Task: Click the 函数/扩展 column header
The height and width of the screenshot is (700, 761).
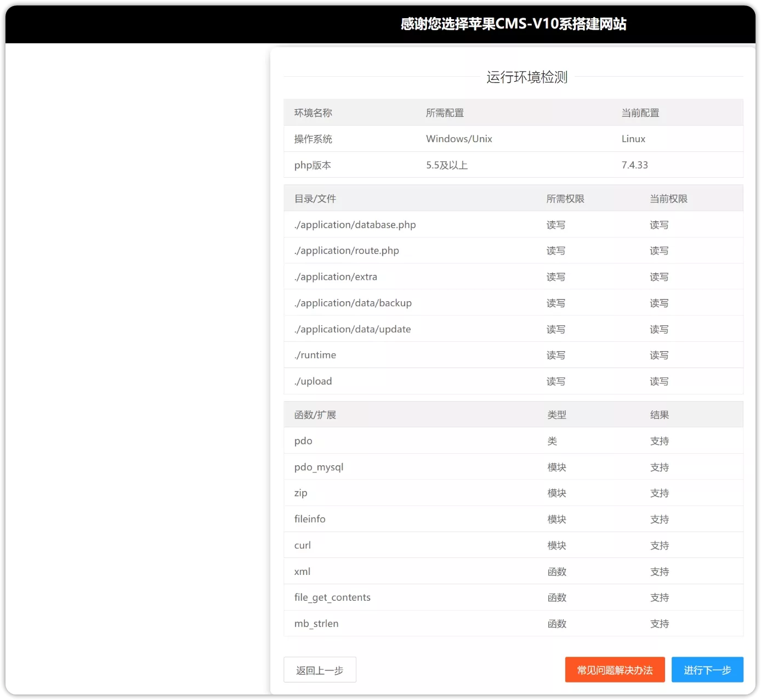Action: click(x=315, y=415)
